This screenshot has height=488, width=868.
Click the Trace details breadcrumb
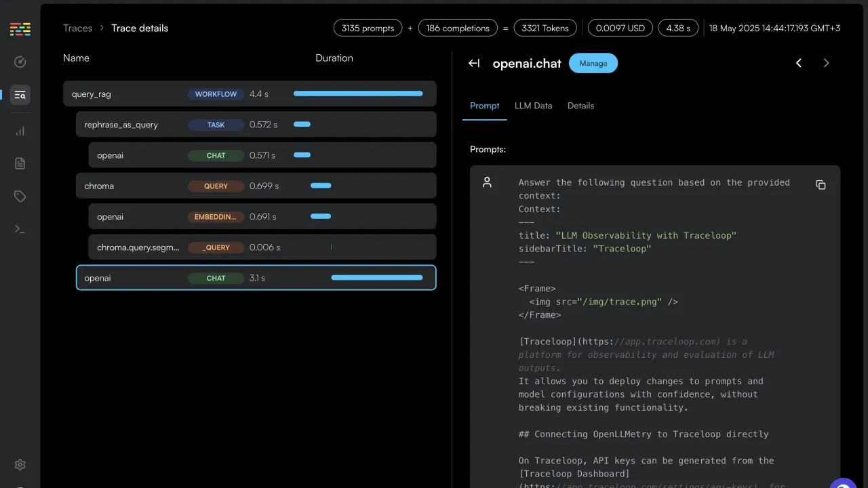pyautogui.click(x=140, y=28)
